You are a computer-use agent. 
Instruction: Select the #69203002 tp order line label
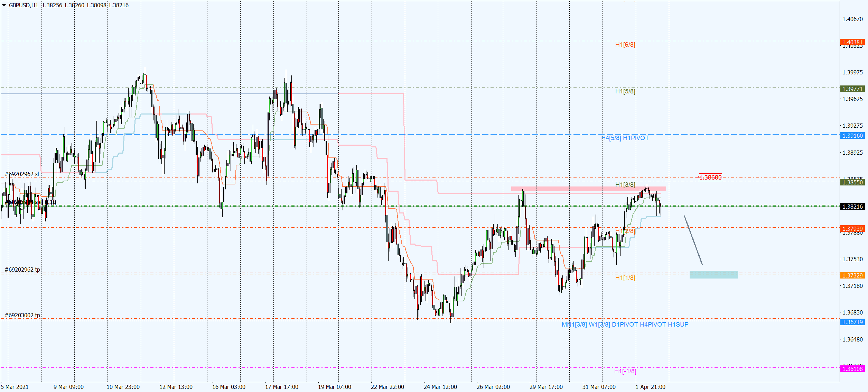click(22, 315)
